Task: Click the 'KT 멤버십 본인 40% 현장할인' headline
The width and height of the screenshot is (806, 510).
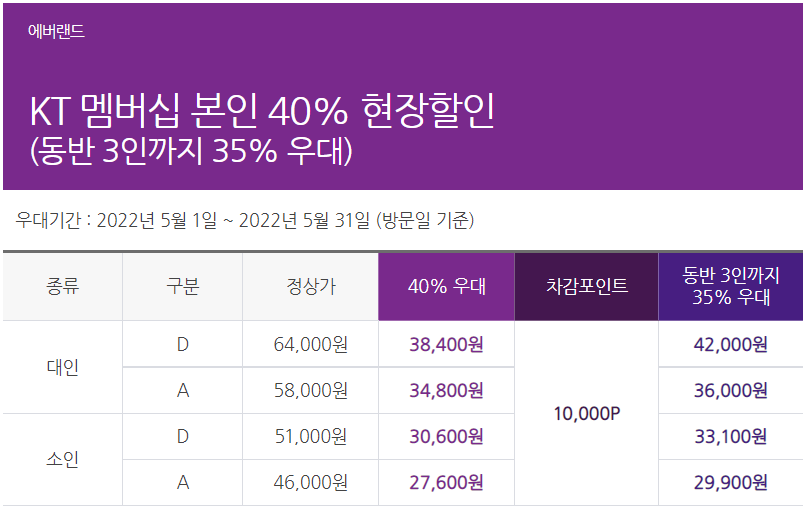Action: (x=262, y=110)
